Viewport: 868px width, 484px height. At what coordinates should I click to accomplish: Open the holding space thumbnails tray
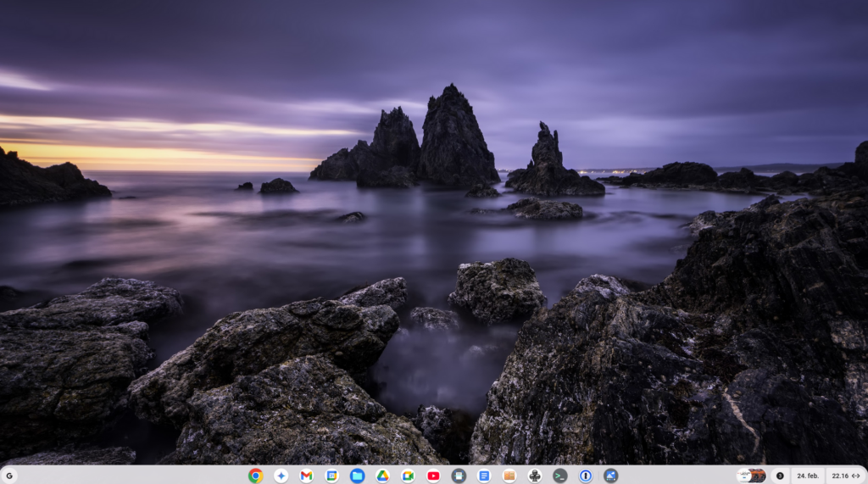tap(751, 476)
